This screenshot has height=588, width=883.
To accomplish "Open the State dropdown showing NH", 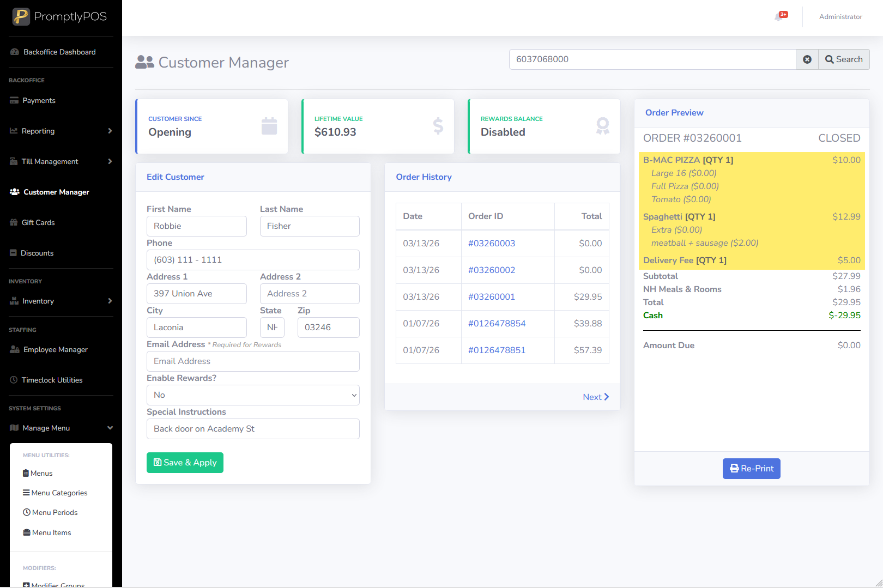I will tap(272, 328).
